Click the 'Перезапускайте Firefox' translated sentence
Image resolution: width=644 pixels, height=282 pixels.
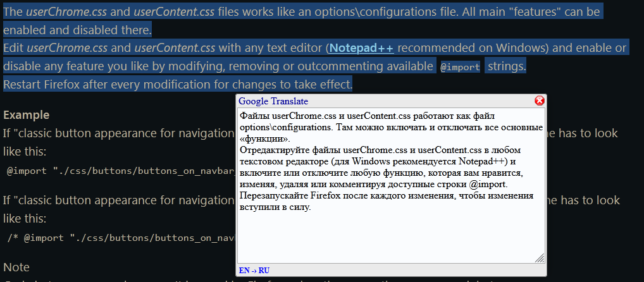(x=387, y=201)
